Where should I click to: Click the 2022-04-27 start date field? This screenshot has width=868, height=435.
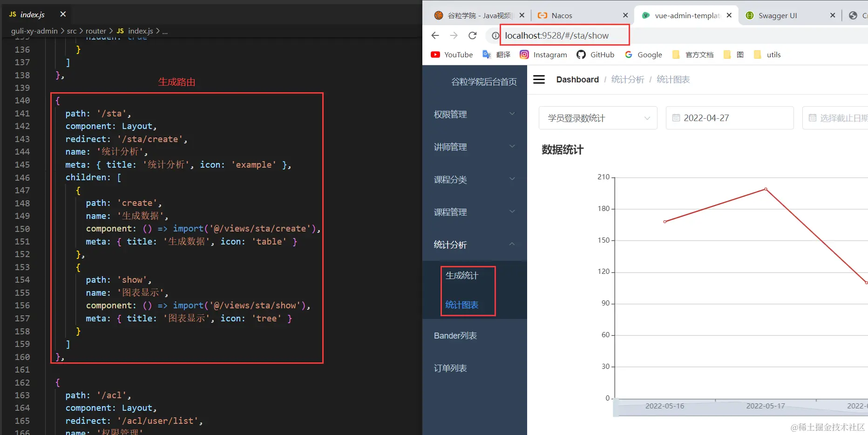(x=730, y=118)
